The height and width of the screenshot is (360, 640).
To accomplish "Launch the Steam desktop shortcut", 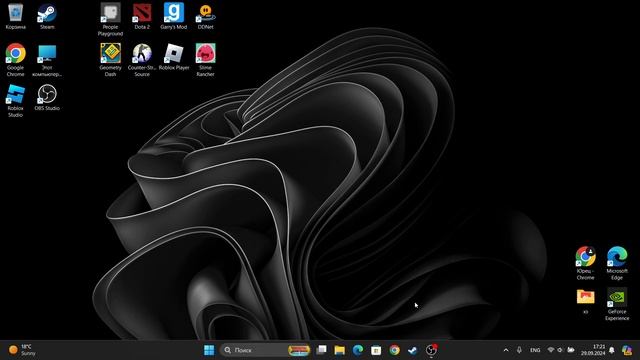I will point(47,16).
